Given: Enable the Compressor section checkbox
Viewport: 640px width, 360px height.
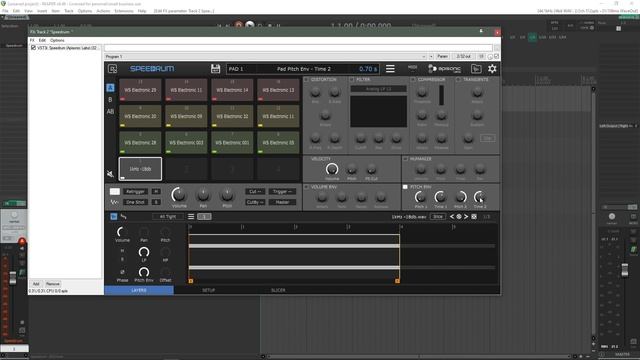Looking at the screenshot, I should click(413, 80).
